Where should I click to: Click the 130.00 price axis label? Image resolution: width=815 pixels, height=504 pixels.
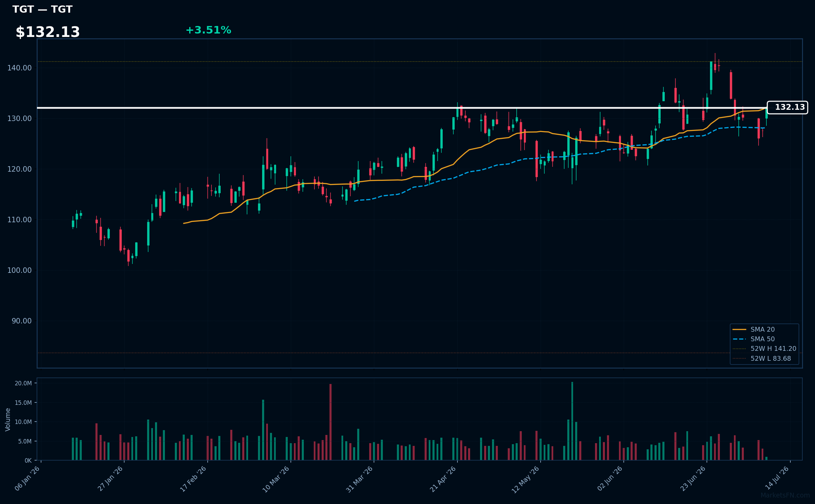20,118
